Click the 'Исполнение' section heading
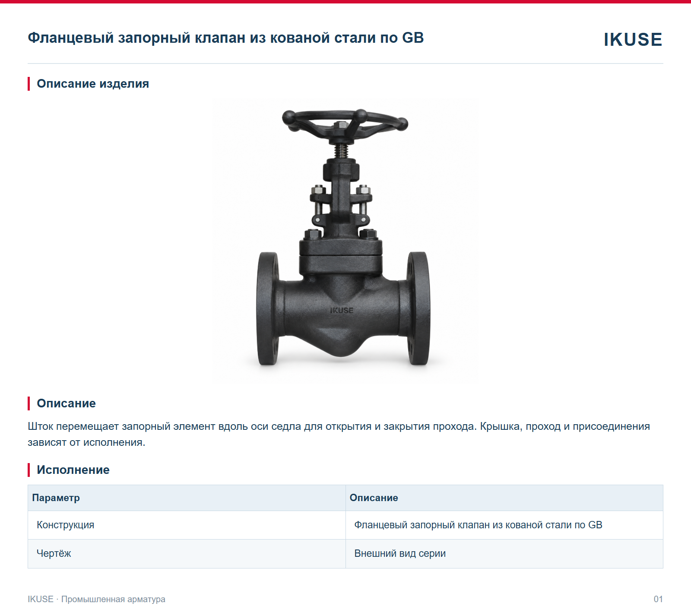Viewport: 691px width, 616px height. click(x=73, y=470)
